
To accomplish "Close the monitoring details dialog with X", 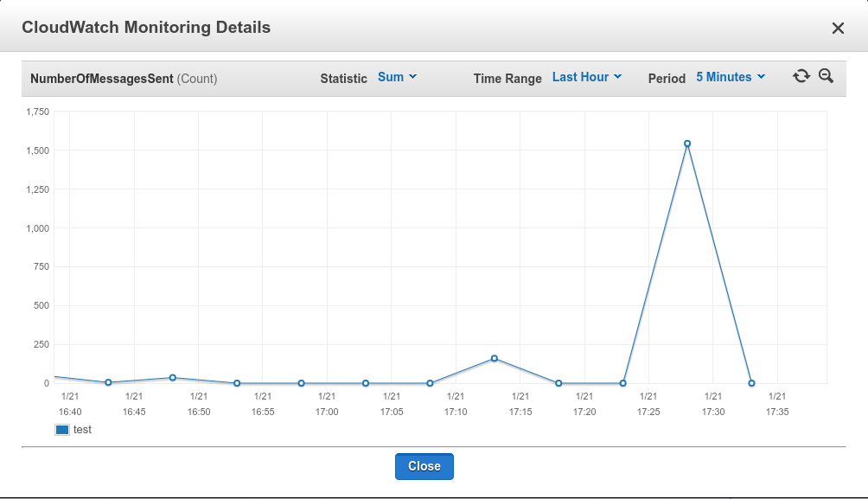I will click(x=838, y=29).
